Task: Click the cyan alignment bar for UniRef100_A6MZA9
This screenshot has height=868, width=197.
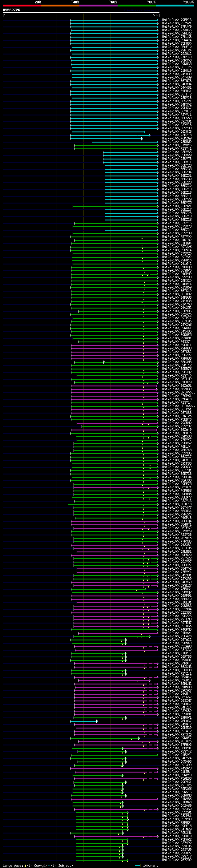Action: (107, 139)
